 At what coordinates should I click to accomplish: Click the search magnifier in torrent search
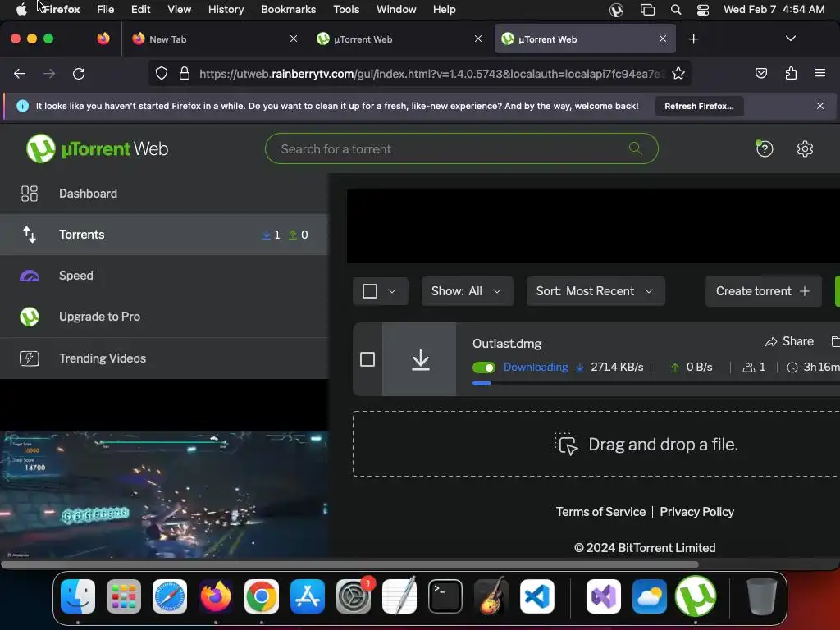coord(636,148)
